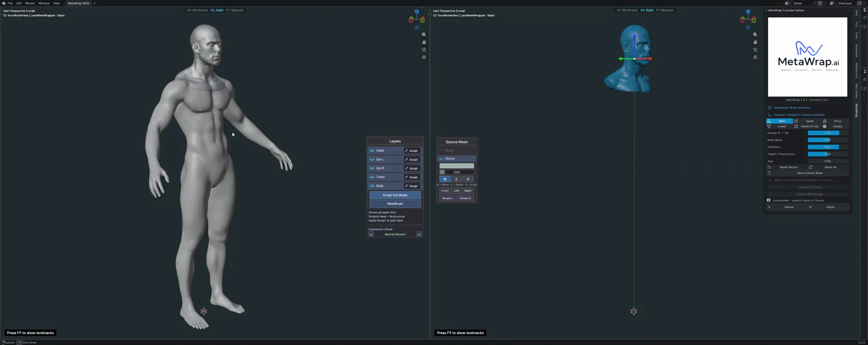Hide the Body layer via eye icon
This screenshot has width=868, height=345.
(372, 186)
